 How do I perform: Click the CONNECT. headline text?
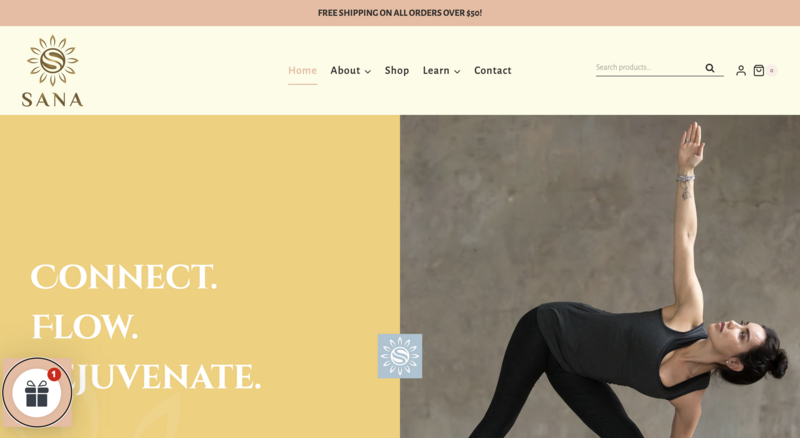(x=123, y=277)
